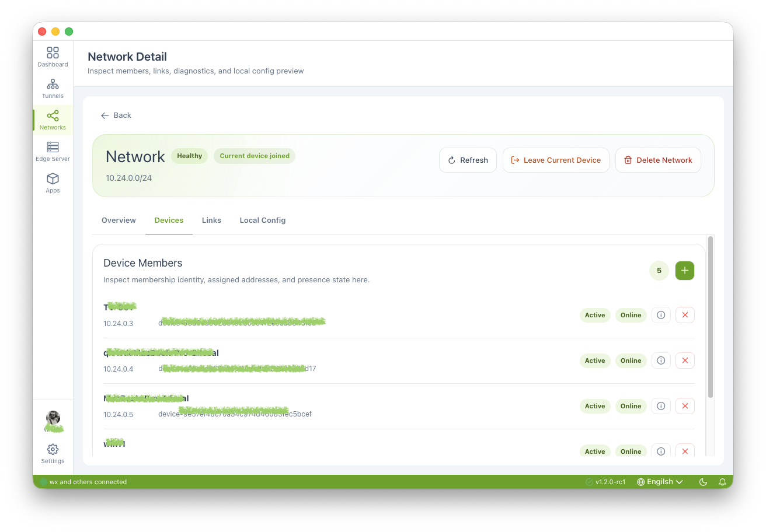Show info for device 10.24.0.4
The image size is (766, 532).
click(661, 360)
